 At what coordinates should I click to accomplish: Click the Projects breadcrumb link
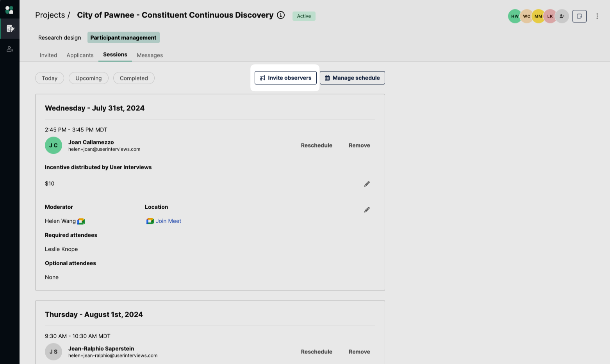point(50,15)
